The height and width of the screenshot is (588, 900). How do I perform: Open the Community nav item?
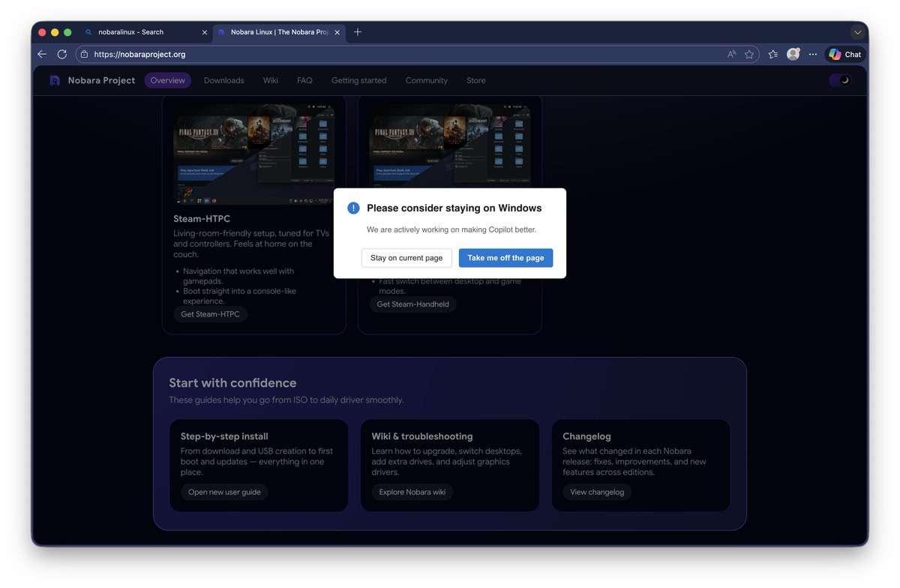pos(427,80)
